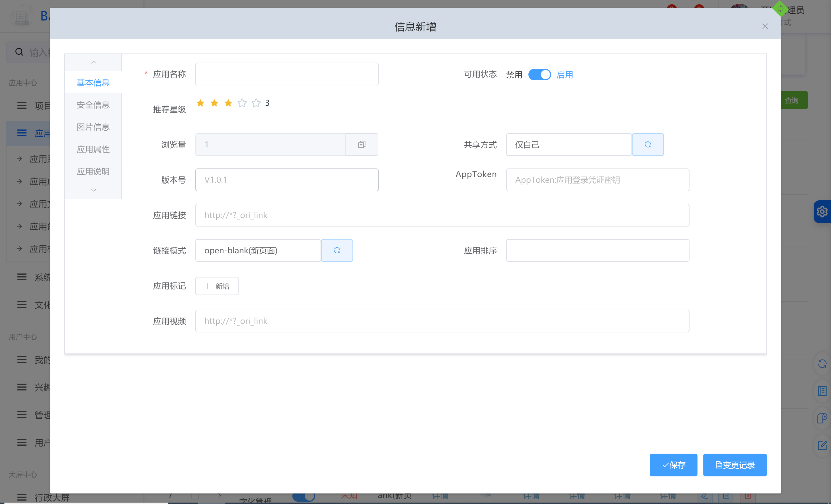This screenshot has height=504, width=831.
Task: Select the 启用 option label
Action: click(x=565, y=75)
